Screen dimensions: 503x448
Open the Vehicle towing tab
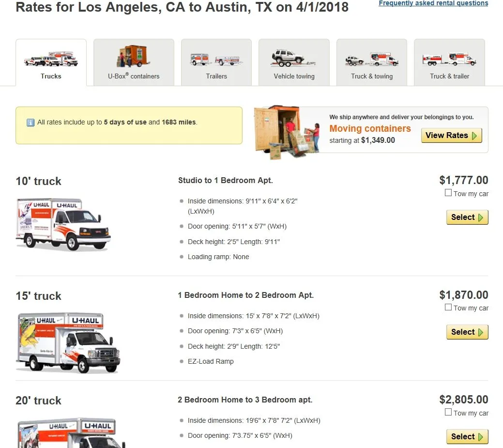click(x=294, y=76)
